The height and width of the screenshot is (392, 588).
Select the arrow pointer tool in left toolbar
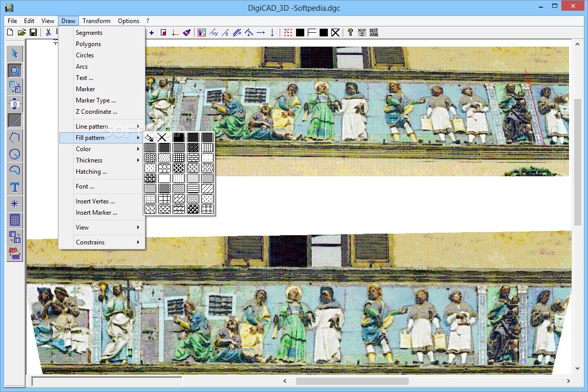click(x=15, y=54)
